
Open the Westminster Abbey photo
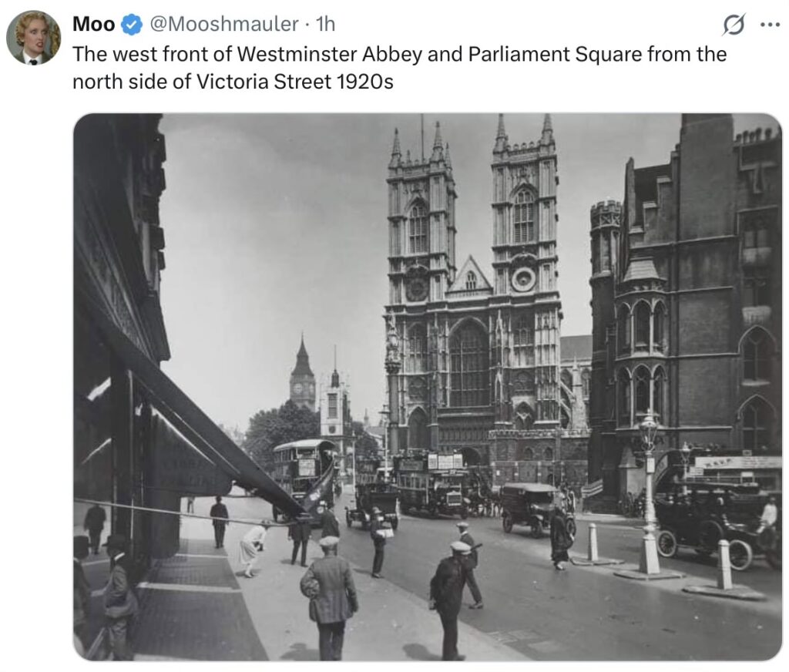tap(427, 387)
